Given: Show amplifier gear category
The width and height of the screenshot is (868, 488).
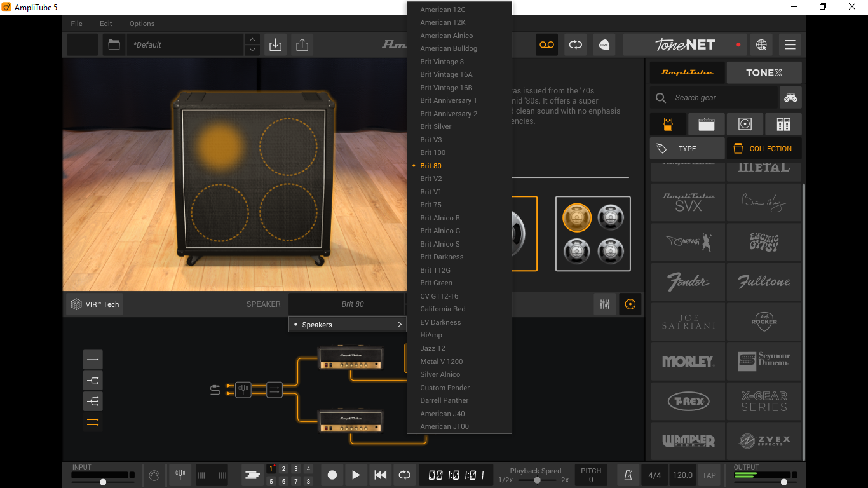Looking at the screenshot, I should [707, 124].
